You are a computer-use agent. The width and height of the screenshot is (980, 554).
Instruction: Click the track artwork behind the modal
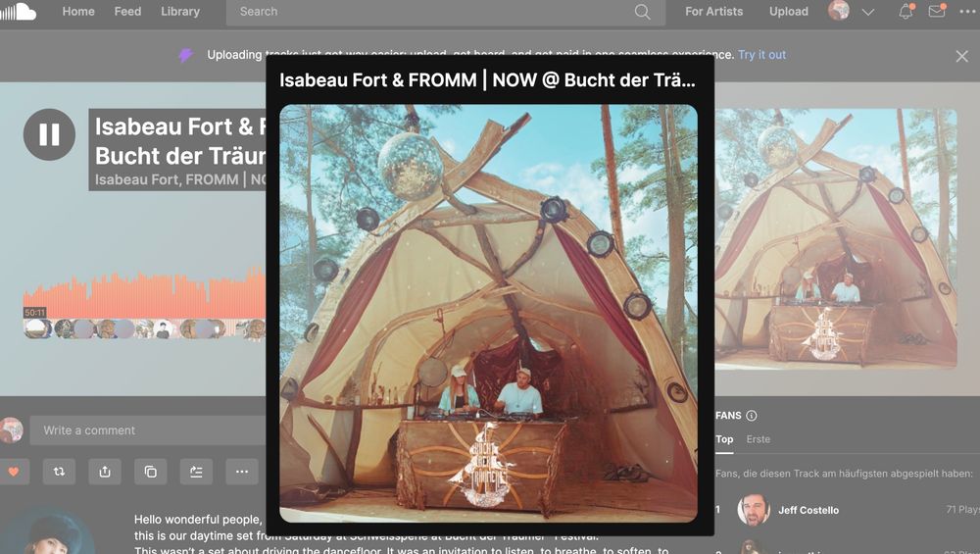click(x=836, y=238)
